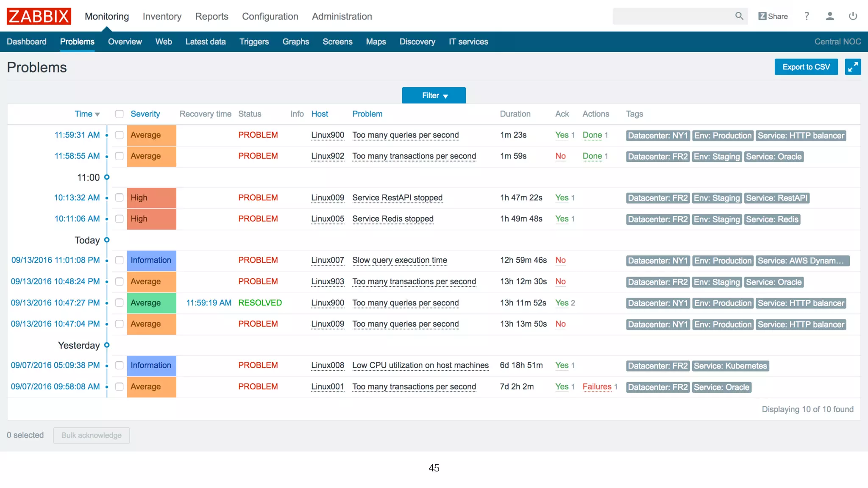Screen dimensions: 868x488
Task: Select checkbox for Linux007 slow query row
Action: click(x=120, y=260)
